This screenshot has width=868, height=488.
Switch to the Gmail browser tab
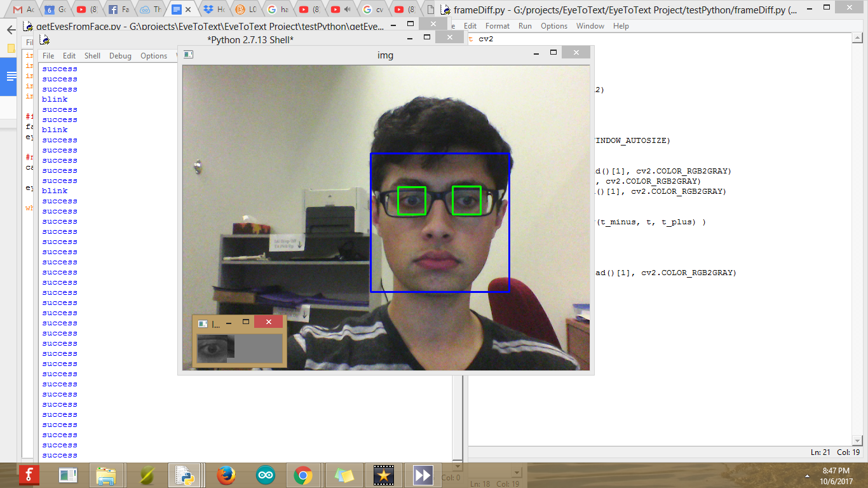click(22, 10)
